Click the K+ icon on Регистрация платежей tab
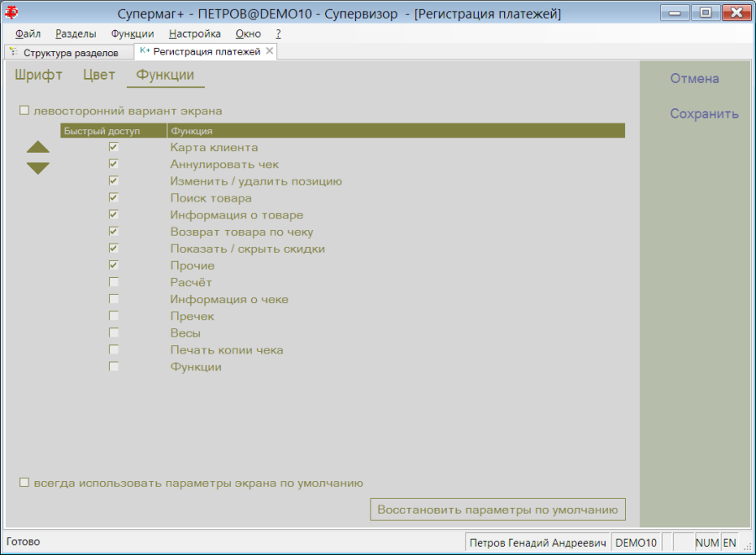This screenshot has width=756, height=555. pos(144,51)
